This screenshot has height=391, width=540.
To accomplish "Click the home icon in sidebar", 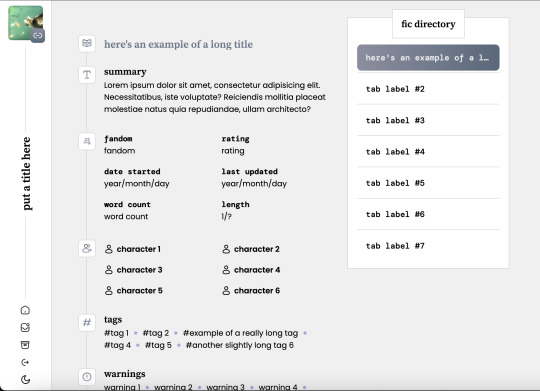I will (25, 310).
